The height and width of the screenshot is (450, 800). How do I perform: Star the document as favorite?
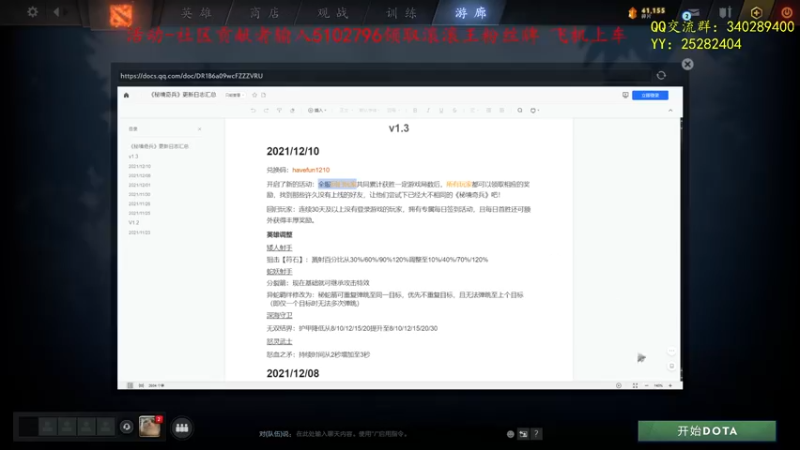pos(255,95)
